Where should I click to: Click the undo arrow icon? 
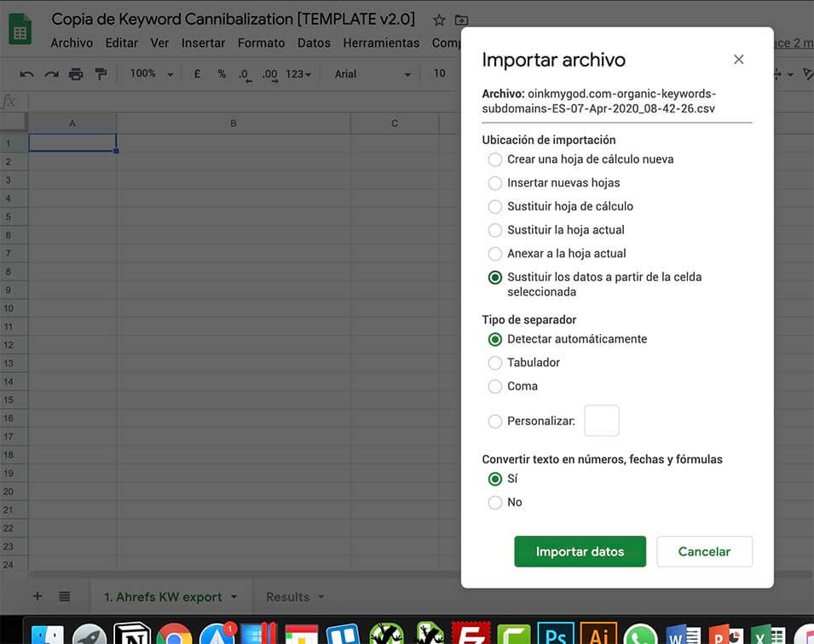pyautogui.click(x=26, y=74)
